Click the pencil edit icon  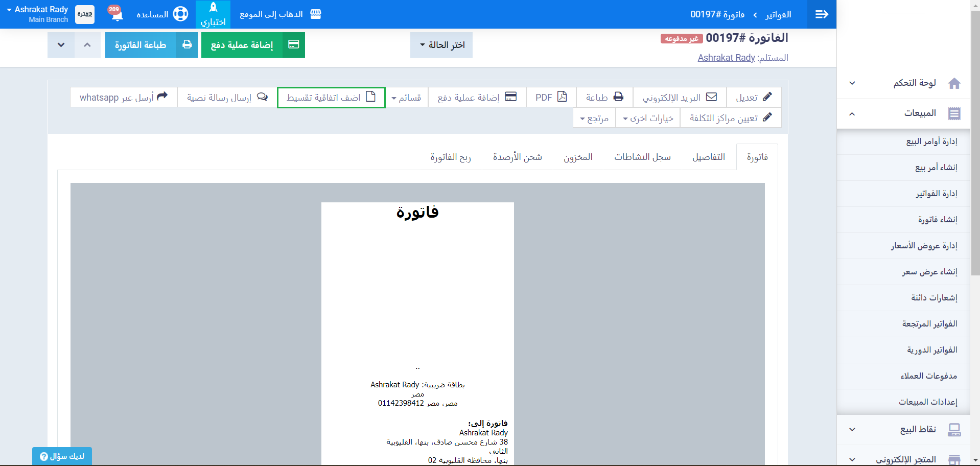(x=767, y=97)
